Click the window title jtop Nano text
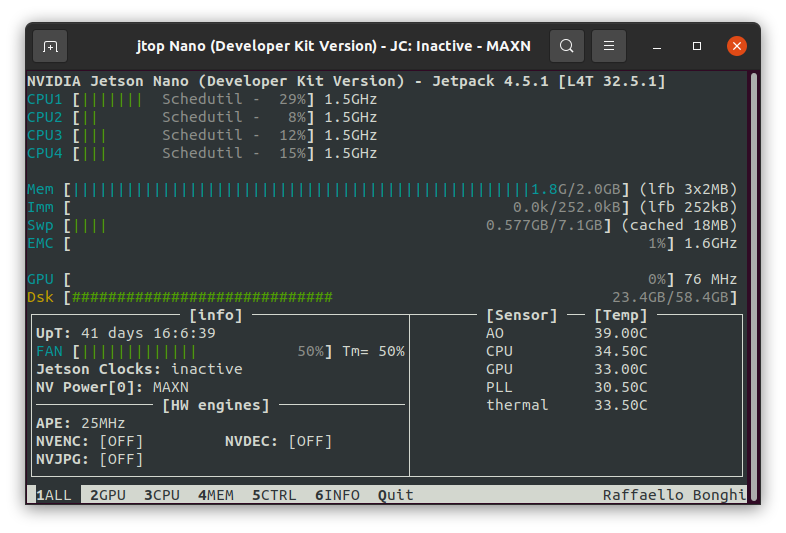Viewport: 786px width, 533px height. (x=333, y=46)
